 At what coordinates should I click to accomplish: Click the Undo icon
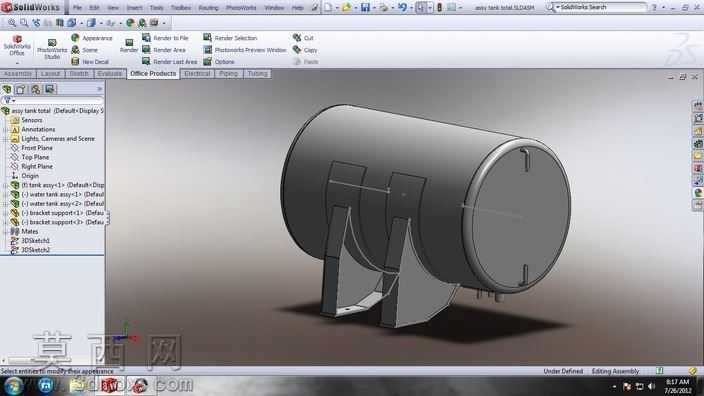point(402,7)
